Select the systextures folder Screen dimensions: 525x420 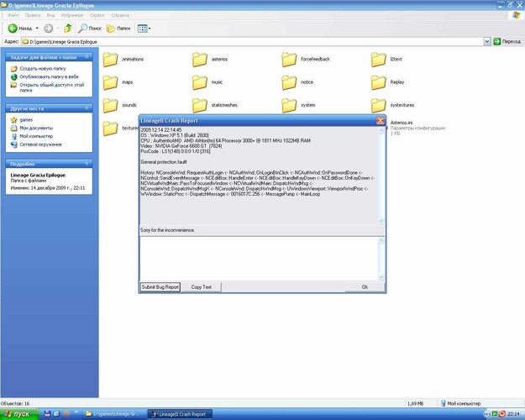point(392,105)
